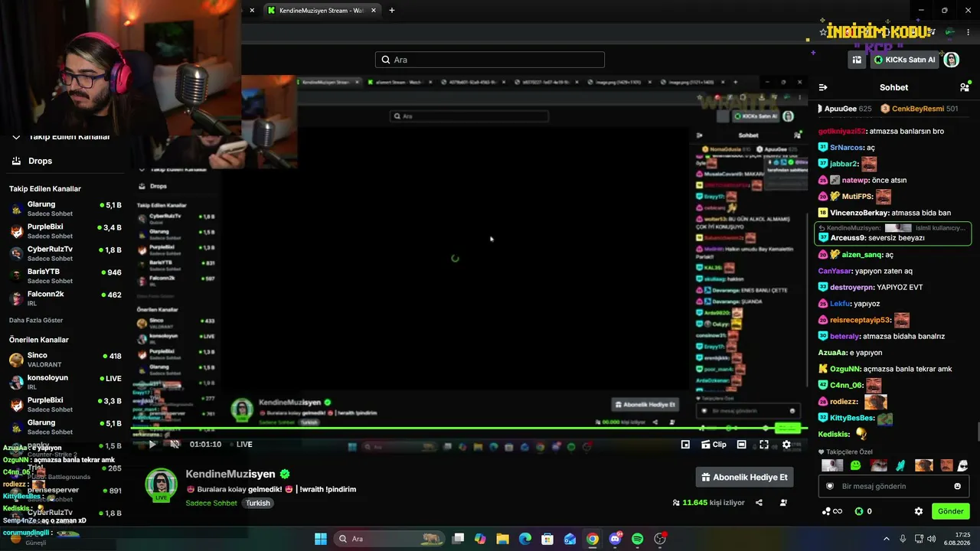This screenshot has height=551, width=980.
Task: Open the KendineMuzisyen channel name link
Action: pyautogui.click(x=230, y=474)
